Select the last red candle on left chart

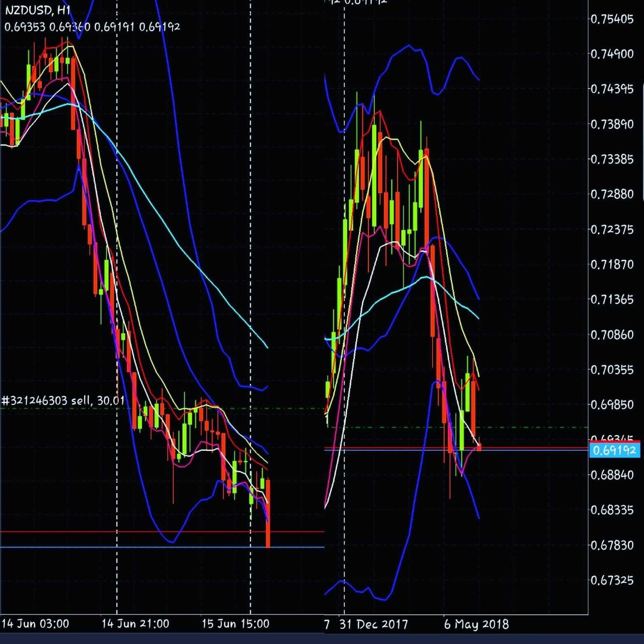click(x=268, y=513)
